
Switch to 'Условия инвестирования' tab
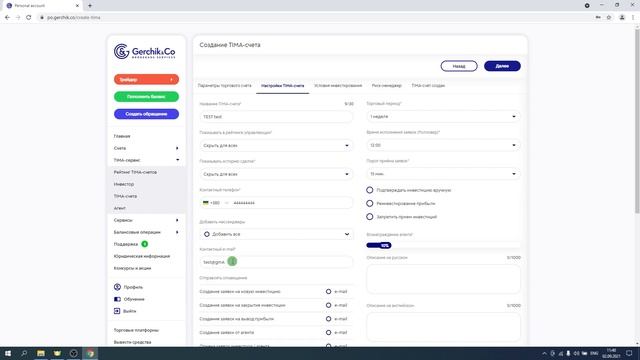coord(338,86)
